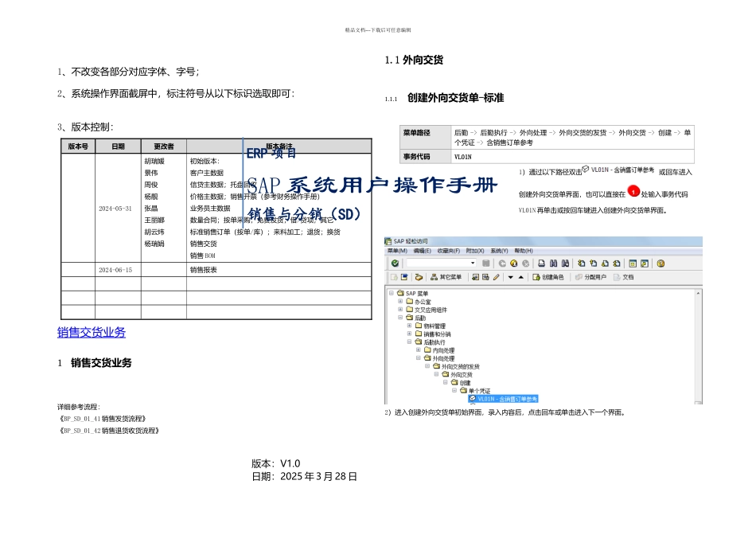Click 《BP_SD_01_42销售退货收货流程》 reference text
Viewport: 756px width, 535px height.
point(108,431)
